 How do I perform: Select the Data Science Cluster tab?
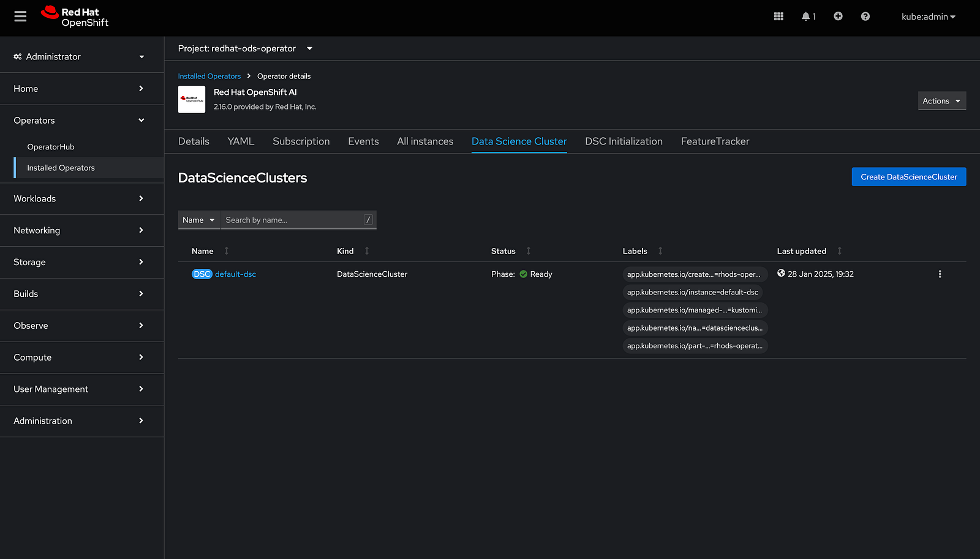519,141
